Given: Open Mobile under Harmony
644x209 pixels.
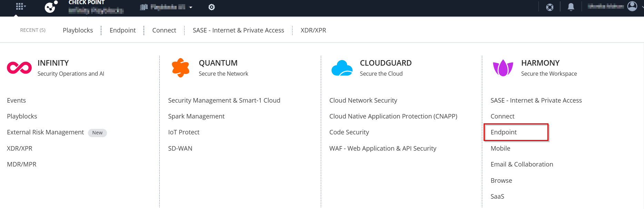Looking at the screenshot, I should (x=501, y=148).
